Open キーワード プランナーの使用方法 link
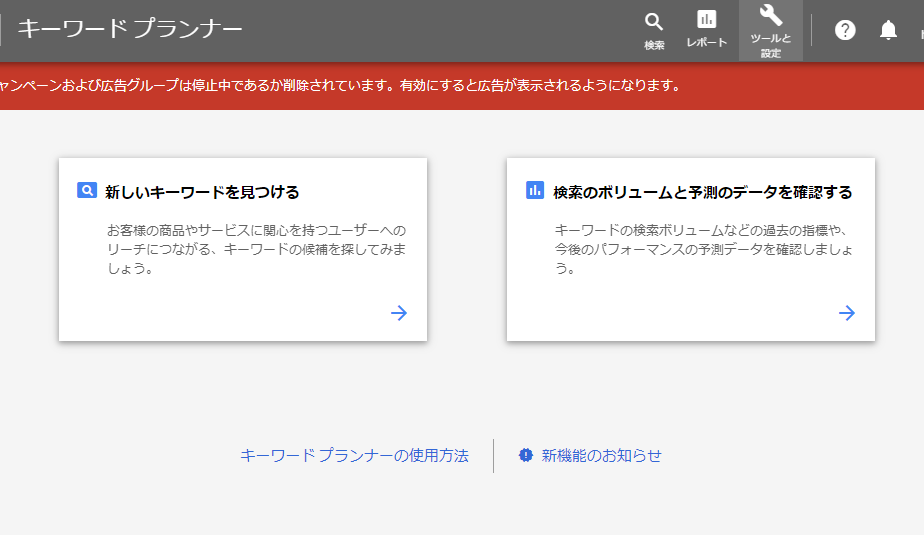This screenshot has width=924, height=535. (x=354, y=455)
